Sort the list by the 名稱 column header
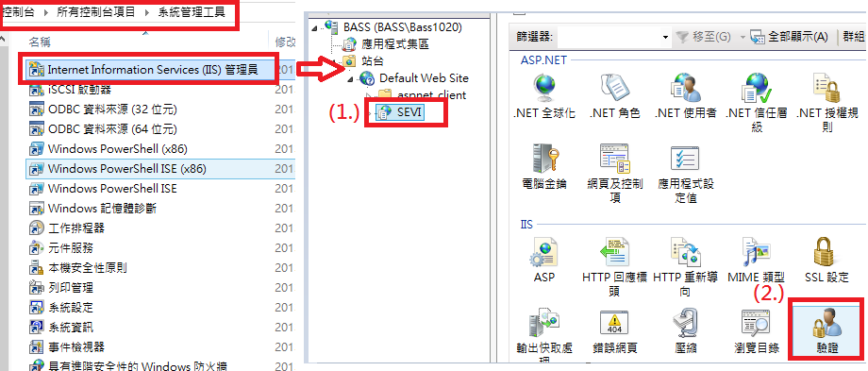 (41, 42)
